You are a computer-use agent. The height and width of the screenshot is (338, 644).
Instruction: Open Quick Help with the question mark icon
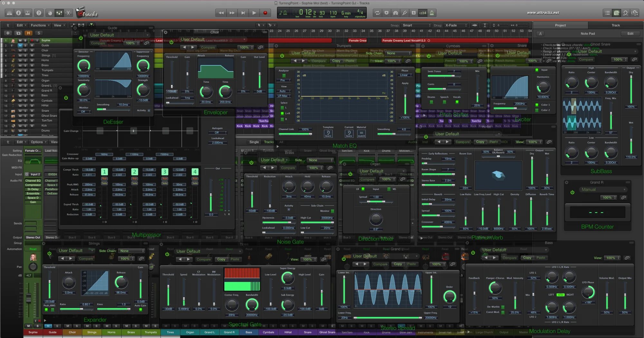[x=39, y=13]
